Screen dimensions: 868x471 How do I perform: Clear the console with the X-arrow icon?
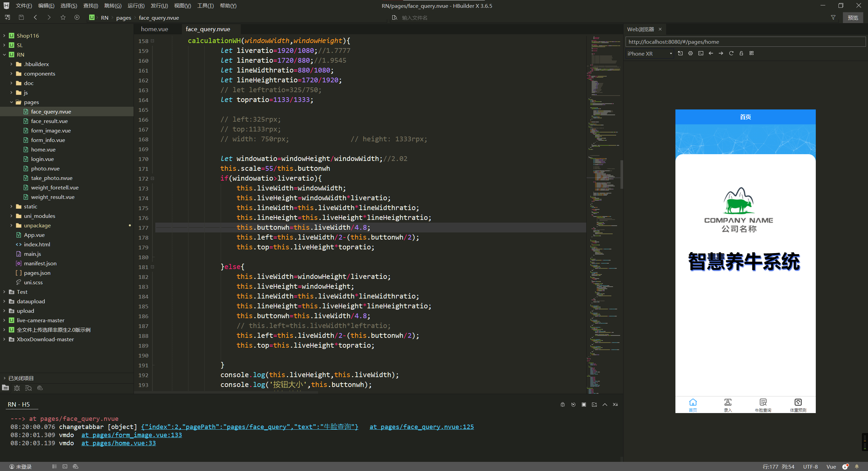(x=615, y=405)
